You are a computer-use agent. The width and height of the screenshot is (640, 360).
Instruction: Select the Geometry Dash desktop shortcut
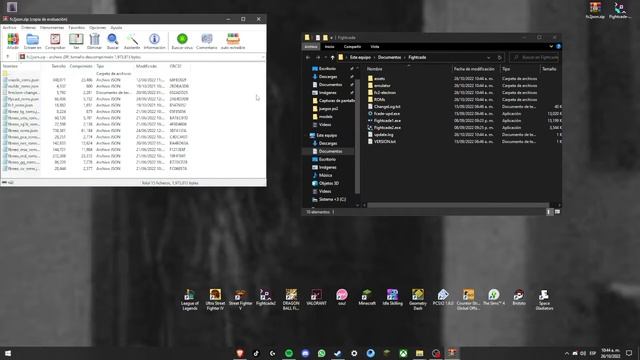point(418,300)
